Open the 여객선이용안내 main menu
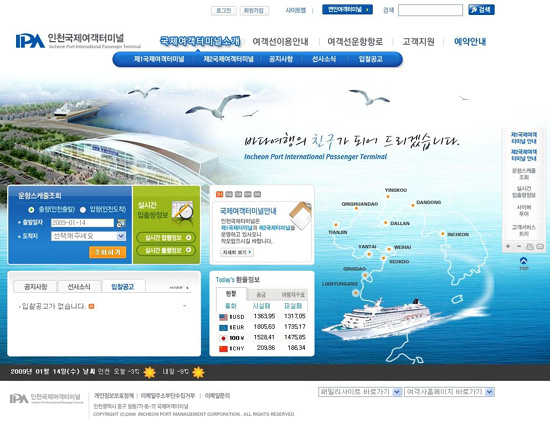The image size is (550, 428). tap(281, 42)
